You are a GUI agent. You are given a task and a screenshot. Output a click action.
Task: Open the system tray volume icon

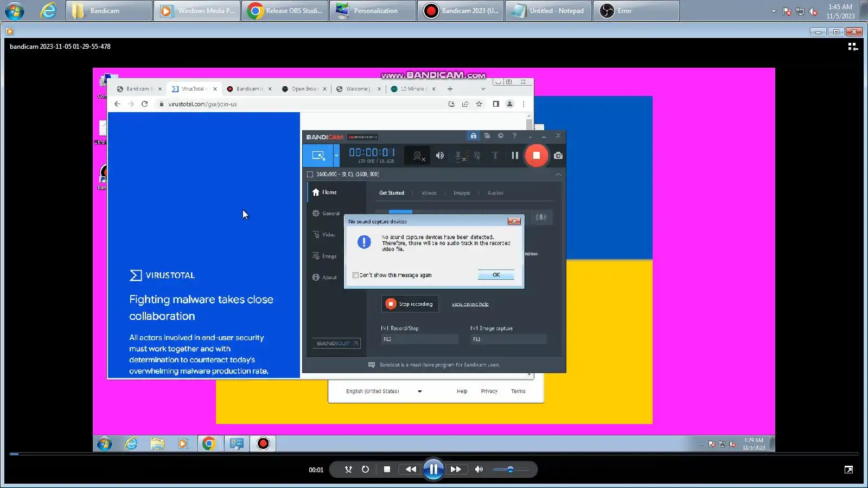(x=813, y=11)
